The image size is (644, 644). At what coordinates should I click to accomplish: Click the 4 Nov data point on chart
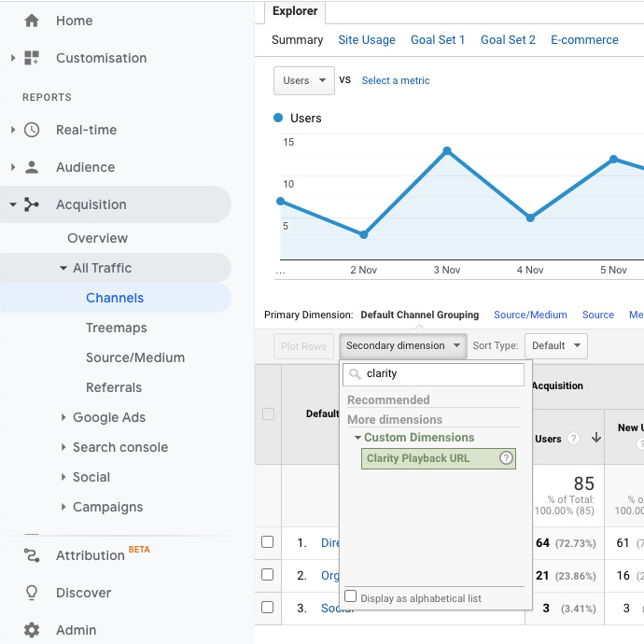coord(530,217)
